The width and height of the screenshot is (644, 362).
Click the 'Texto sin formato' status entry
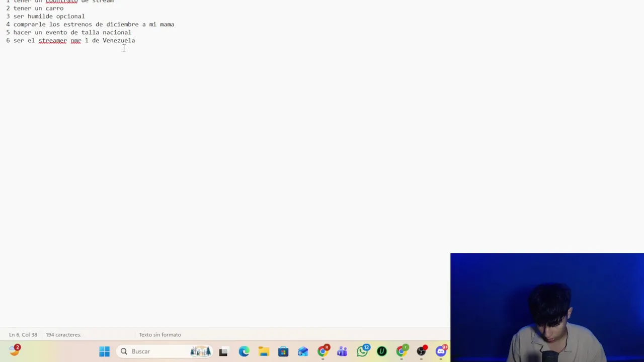click(160, 335)
